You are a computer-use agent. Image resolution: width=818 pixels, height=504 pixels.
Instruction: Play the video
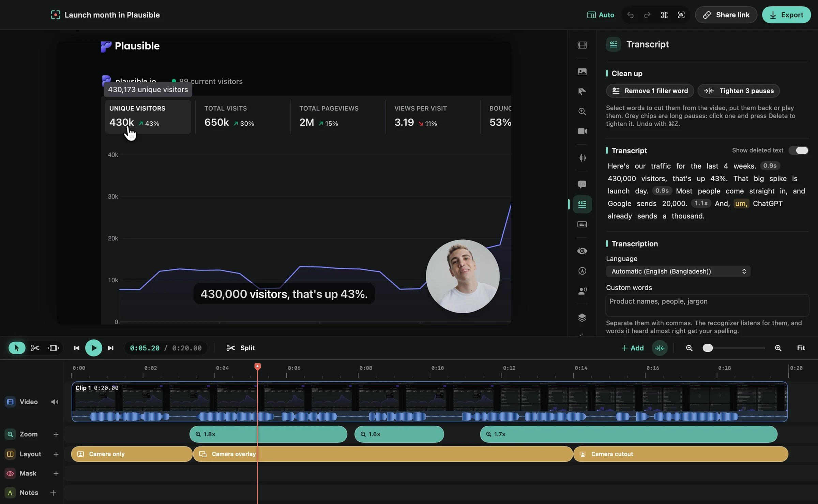pos(94,348)
